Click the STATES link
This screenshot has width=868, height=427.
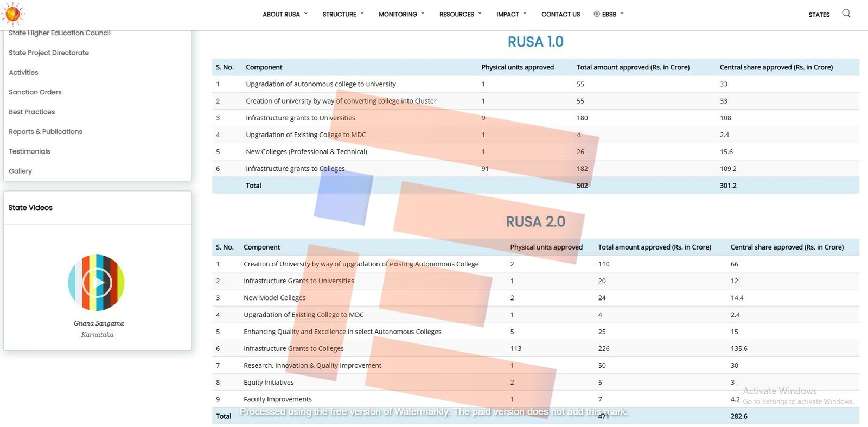click(x=819, y=15)
